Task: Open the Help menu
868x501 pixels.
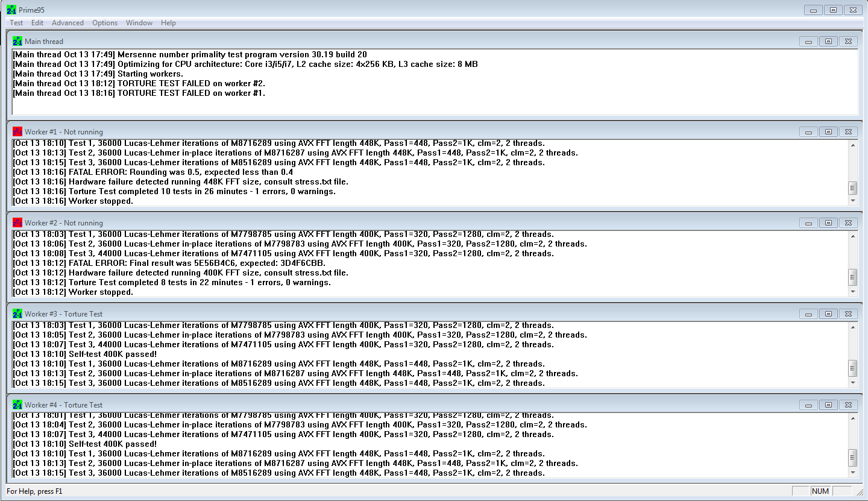Action: pos(168,23)
